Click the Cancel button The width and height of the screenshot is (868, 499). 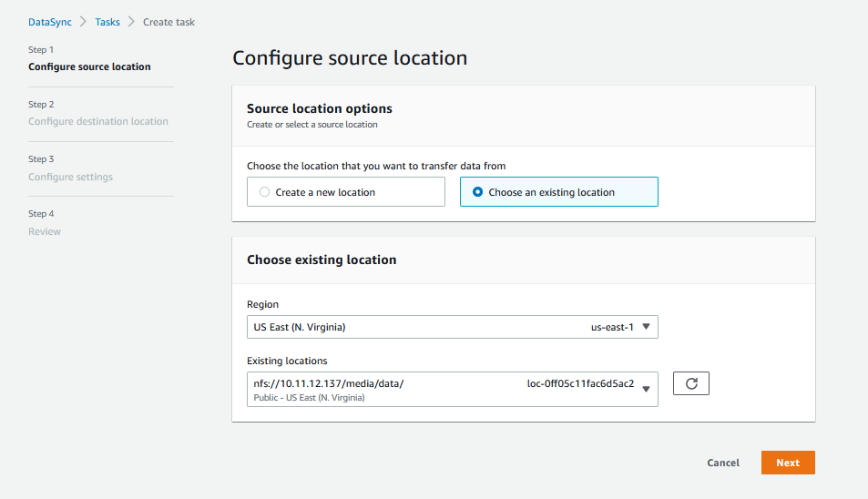(x=723, y=463)
